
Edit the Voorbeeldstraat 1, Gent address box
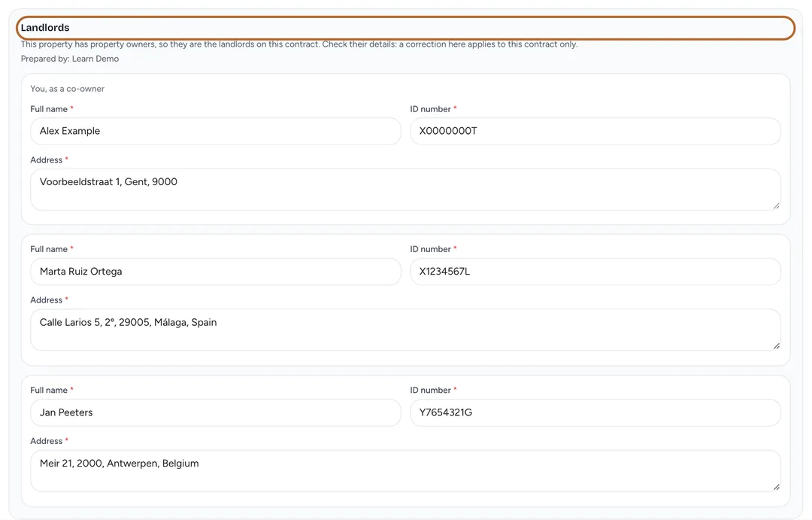(x=405, y=189)
